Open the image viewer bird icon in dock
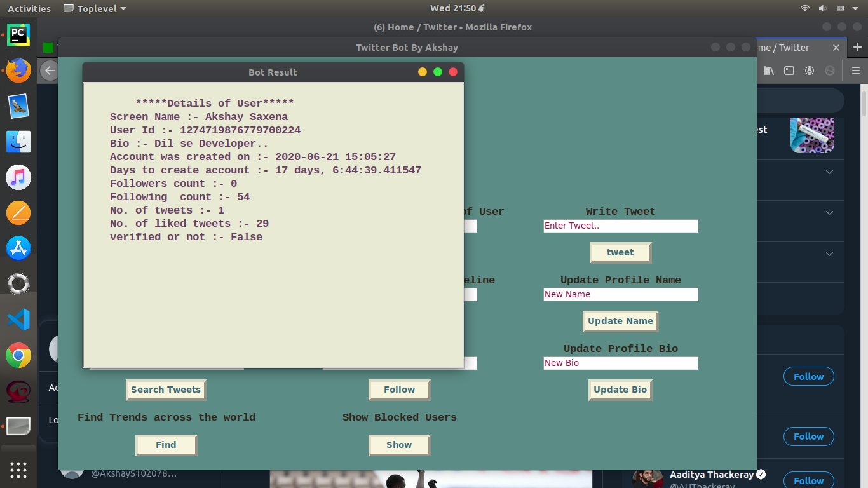The image size is (868, 488). click(18, 106)
